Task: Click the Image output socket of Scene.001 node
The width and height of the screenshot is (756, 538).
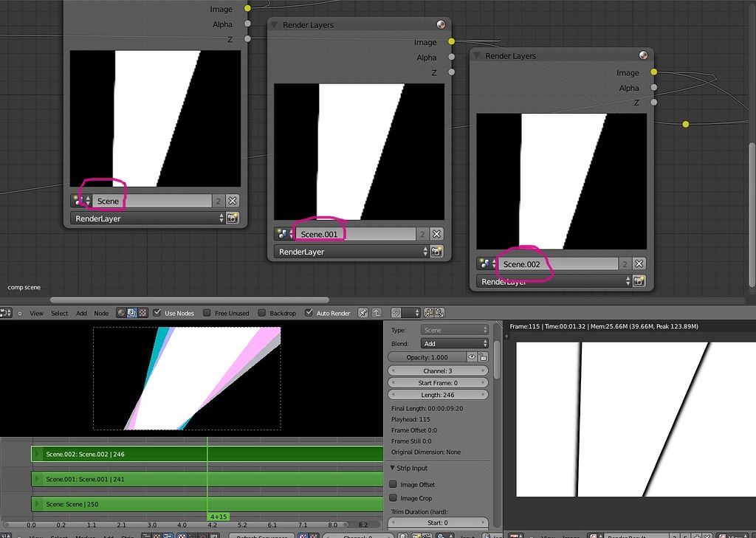Action: point(451,41)
